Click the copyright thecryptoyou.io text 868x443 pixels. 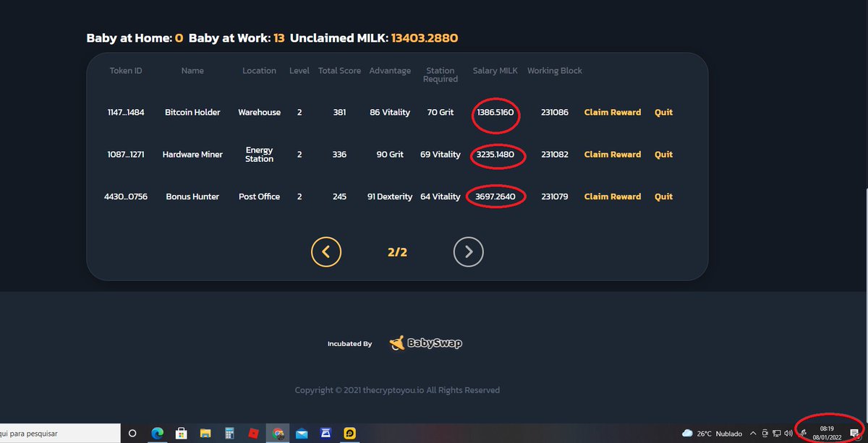click(x=397, y=390)
